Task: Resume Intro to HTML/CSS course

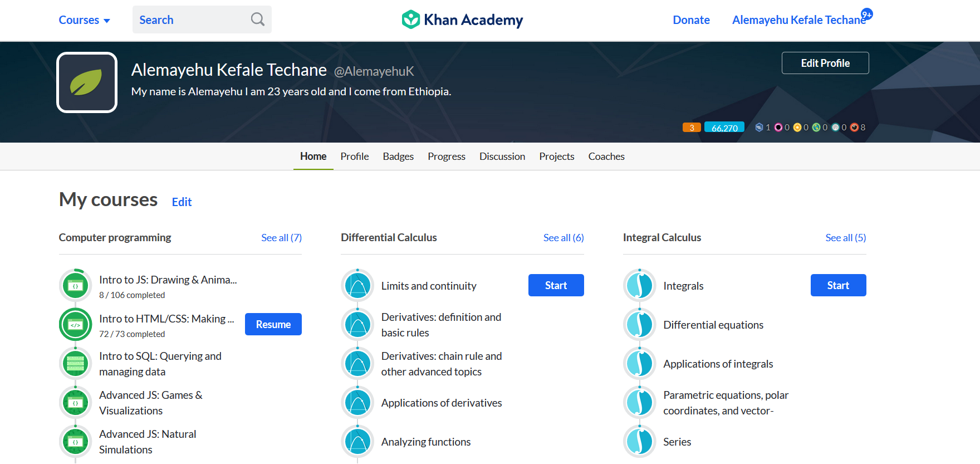Action: 273,324
